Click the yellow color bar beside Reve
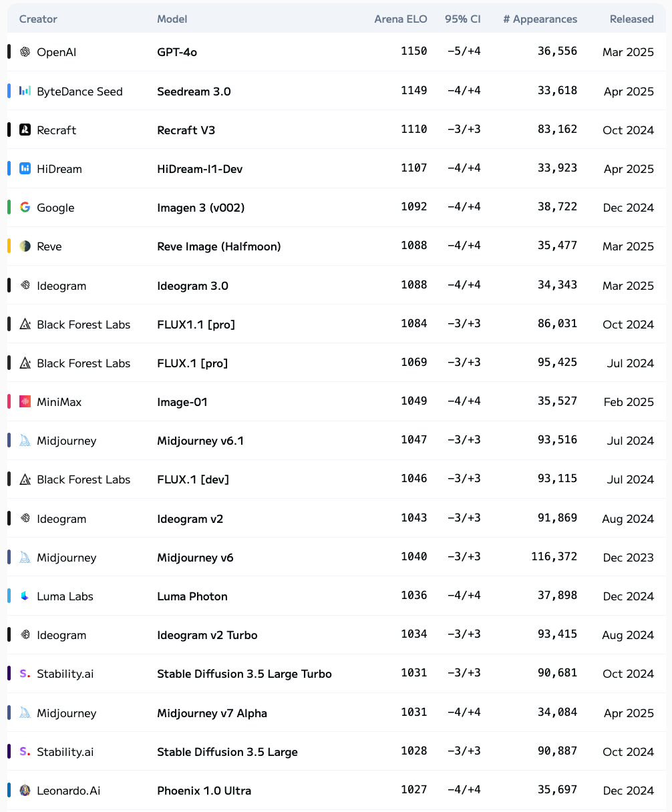 click(x=9, y=246)
